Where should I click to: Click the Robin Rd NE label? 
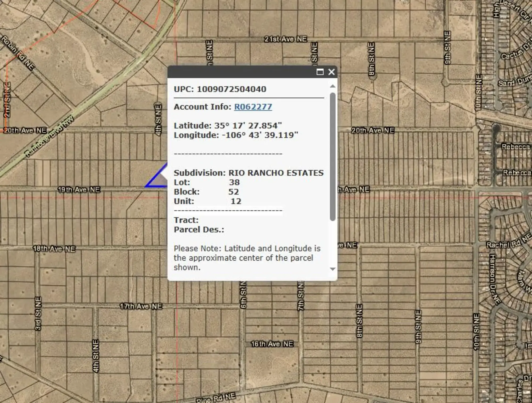coord(18,53)
